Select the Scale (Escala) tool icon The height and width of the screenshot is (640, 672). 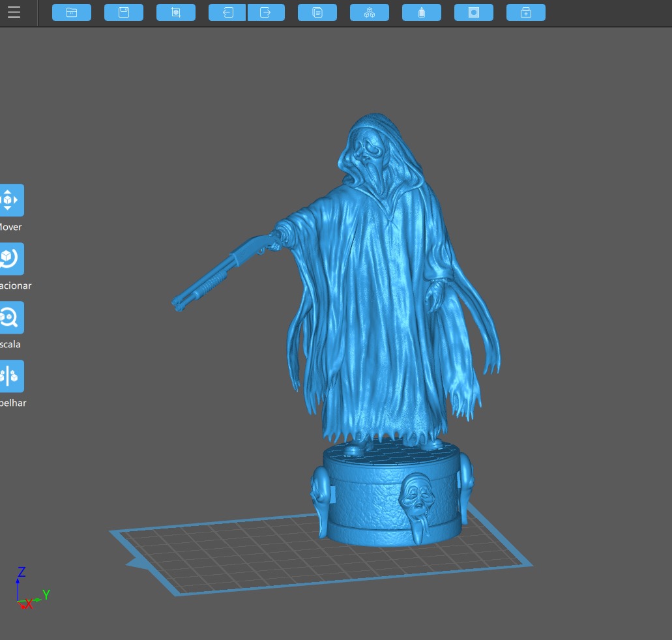click(x=11, y=317)
